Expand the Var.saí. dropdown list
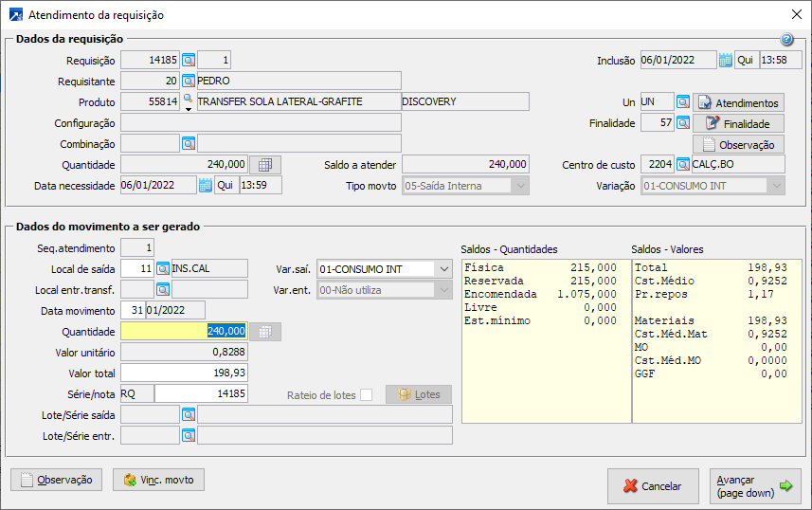The image size is (812, 510). coord(444,269)
